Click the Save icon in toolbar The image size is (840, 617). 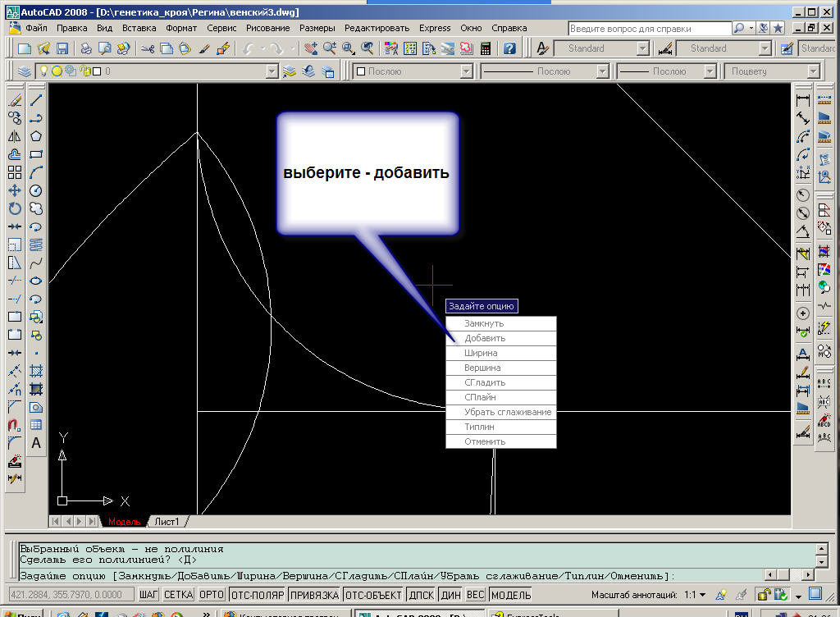(x=63, y=49)
